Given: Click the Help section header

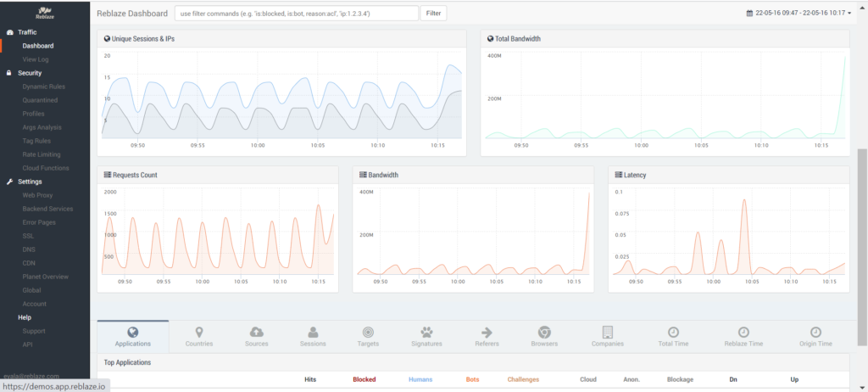Looking at the screenshot, I should [25, 317].
